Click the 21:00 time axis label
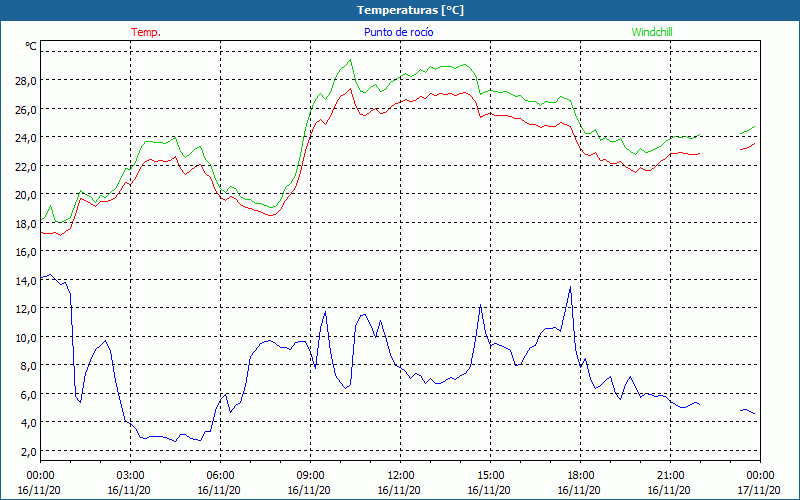 pyautogui.click(x=670, y=475)
